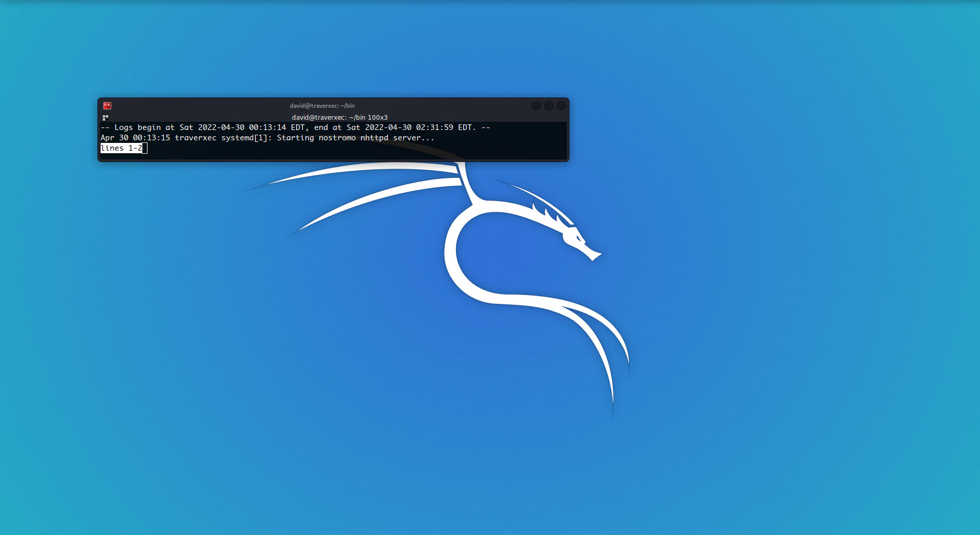Click the window title "david@traverxec: ~/bin"
980x535 pixels.
tap(322, 106)
